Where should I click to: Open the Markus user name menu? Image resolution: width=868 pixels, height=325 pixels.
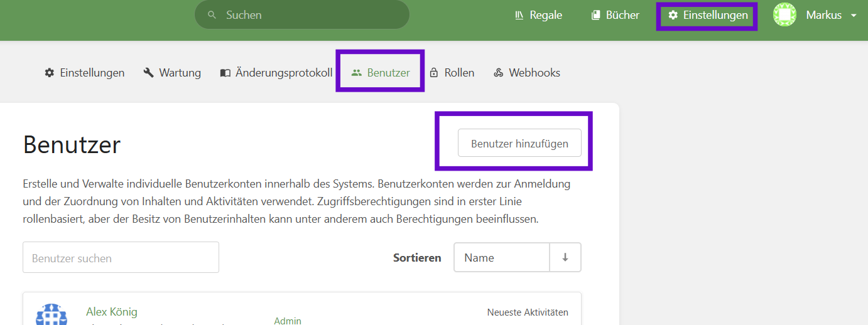click(x=823, y=15)
